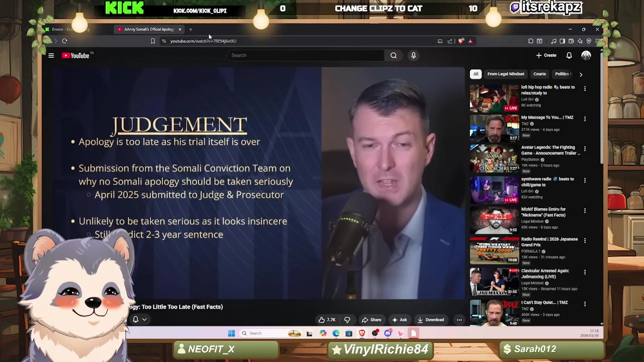644x362 pixels.
Task: Toggle the browser sidebar panel icon
Action: coord(562,41)
